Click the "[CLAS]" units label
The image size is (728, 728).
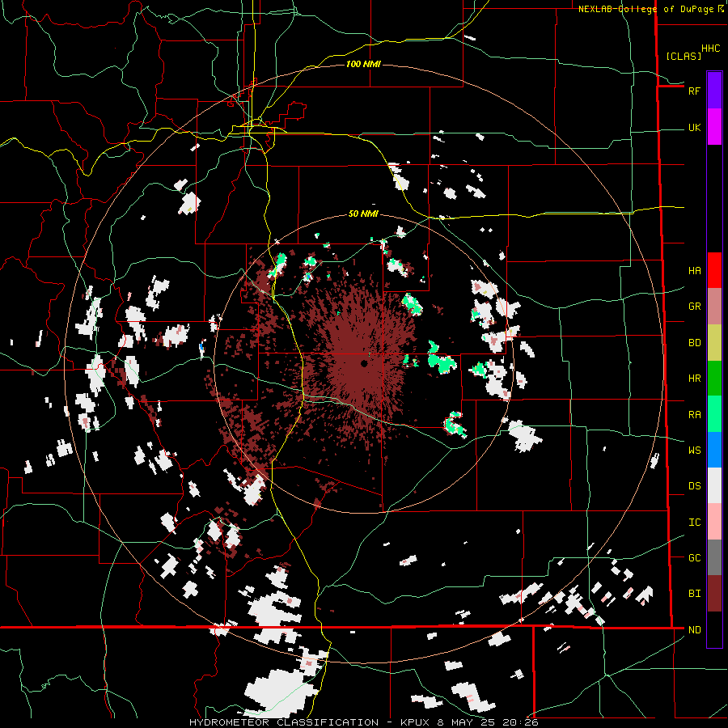pos(684,56)
